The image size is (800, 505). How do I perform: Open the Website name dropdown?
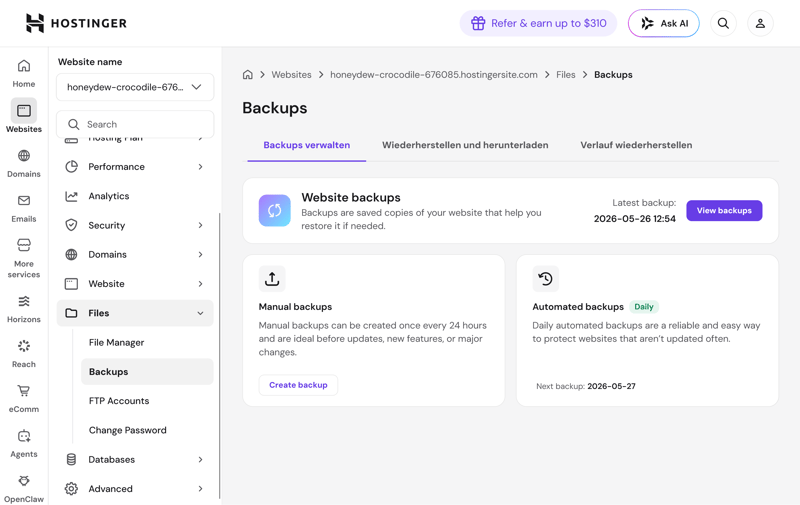coord(135,87)
